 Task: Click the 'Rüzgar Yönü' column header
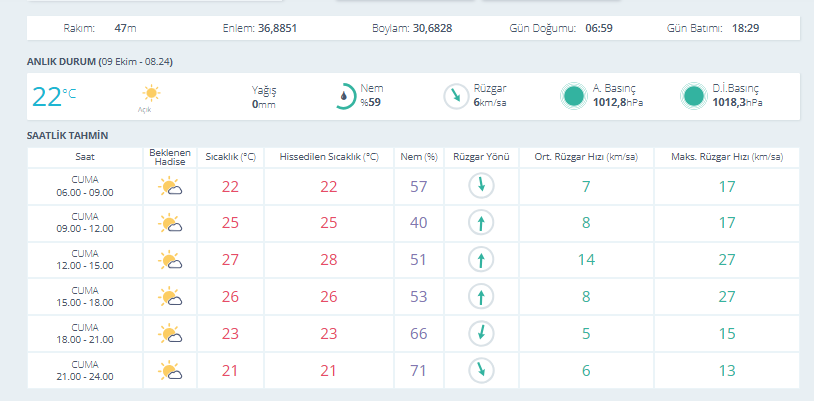(x=481, y=157)
